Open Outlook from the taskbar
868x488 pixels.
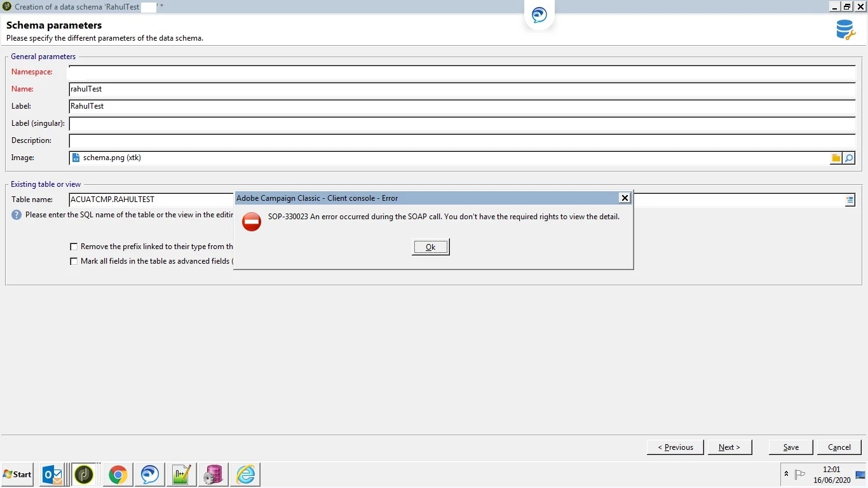click(52, 475)
